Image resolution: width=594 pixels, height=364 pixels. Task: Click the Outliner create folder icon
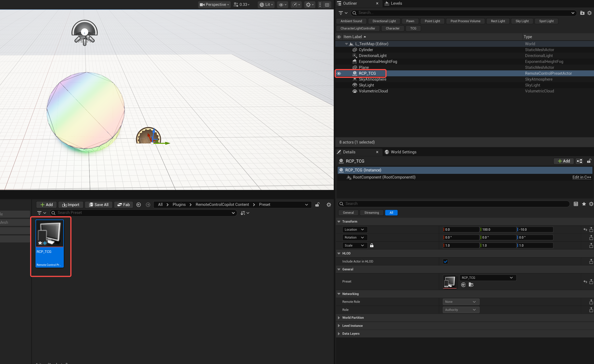[x=582, y=13]
